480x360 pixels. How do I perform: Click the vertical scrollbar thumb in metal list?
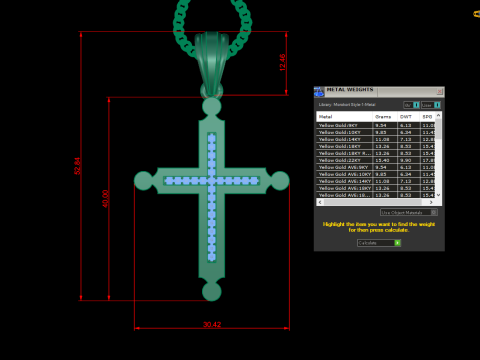(x=438, y=129)
